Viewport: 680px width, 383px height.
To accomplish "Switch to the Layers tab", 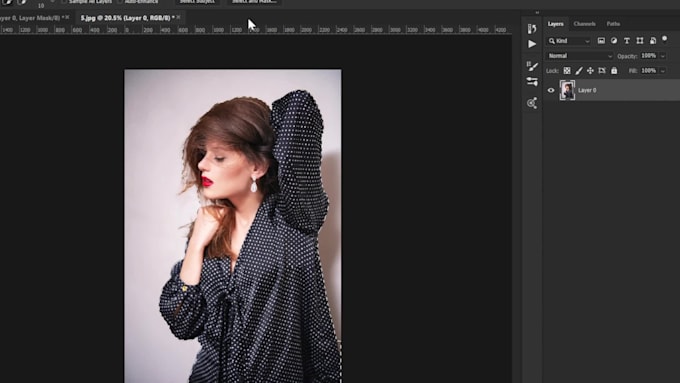I will [556, 24].
